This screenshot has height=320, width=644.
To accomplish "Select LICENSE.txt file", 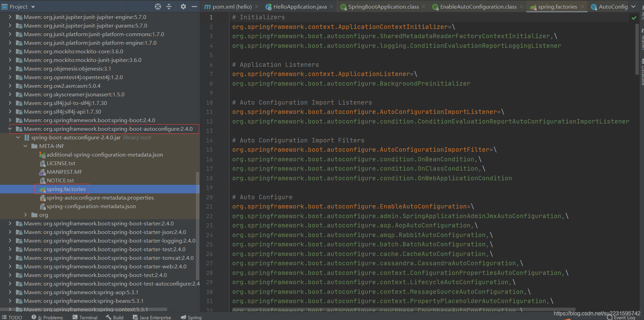I will coord(61,163).
